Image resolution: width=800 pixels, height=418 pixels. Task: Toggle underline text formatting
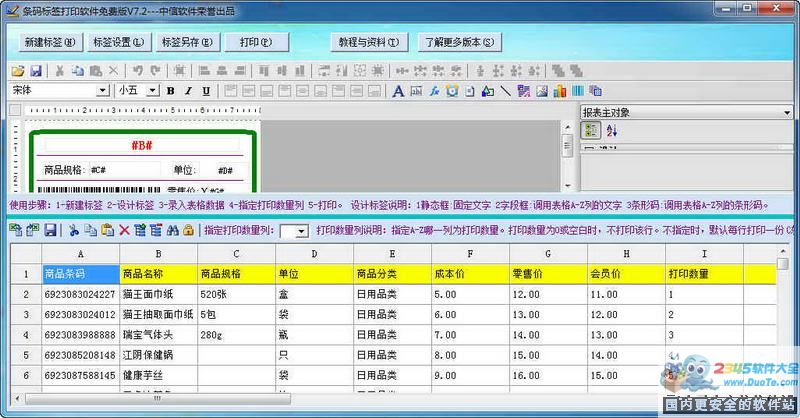(206, 91)
